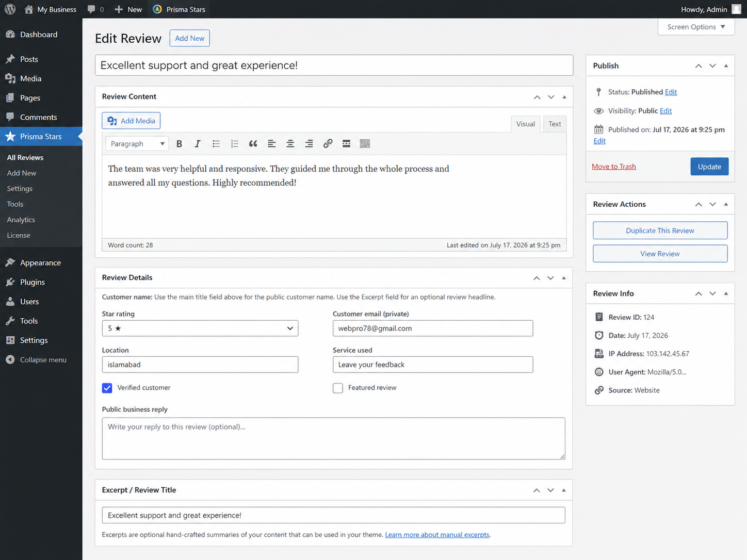This screenshot has width=747, height=560.
Task: Apply italic formatting in the editor toolbar
Action: pos(197,144)
